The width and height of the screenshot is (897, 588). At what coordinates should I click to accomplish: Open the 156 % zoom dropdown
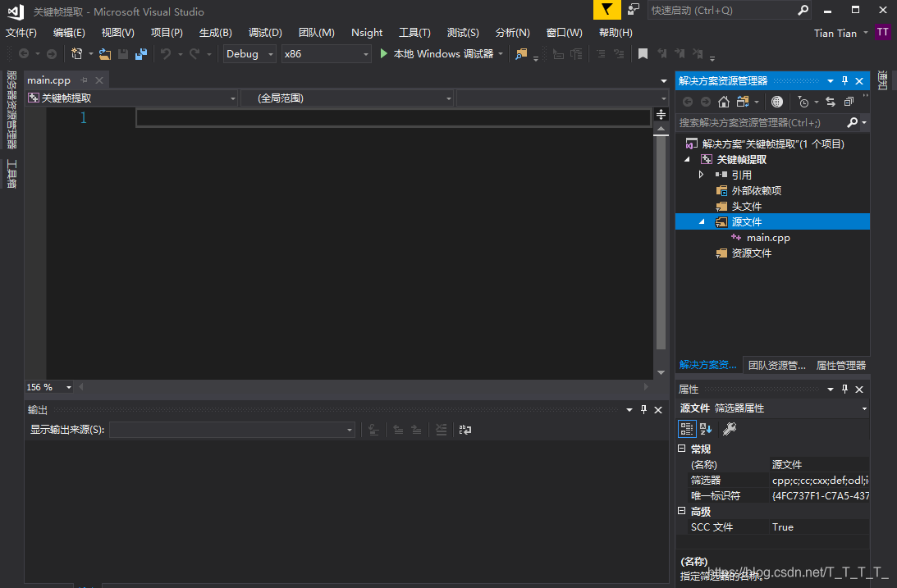pos(49,387)
